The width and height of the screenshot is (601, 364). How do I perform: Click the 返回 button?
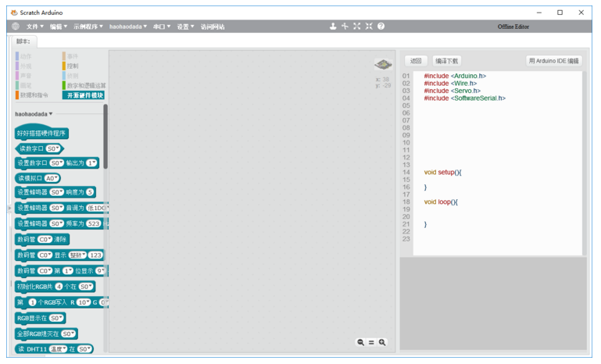click(416, 61)
